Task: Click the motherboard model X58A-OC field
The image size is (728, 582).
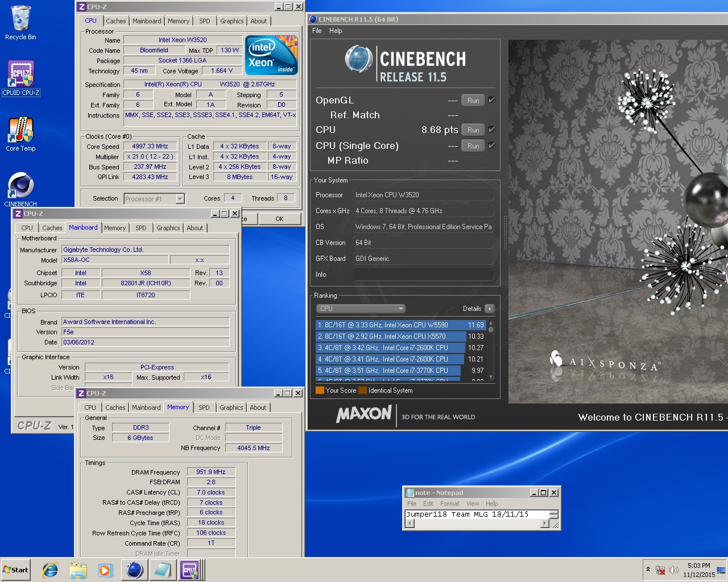Action: 115,260
